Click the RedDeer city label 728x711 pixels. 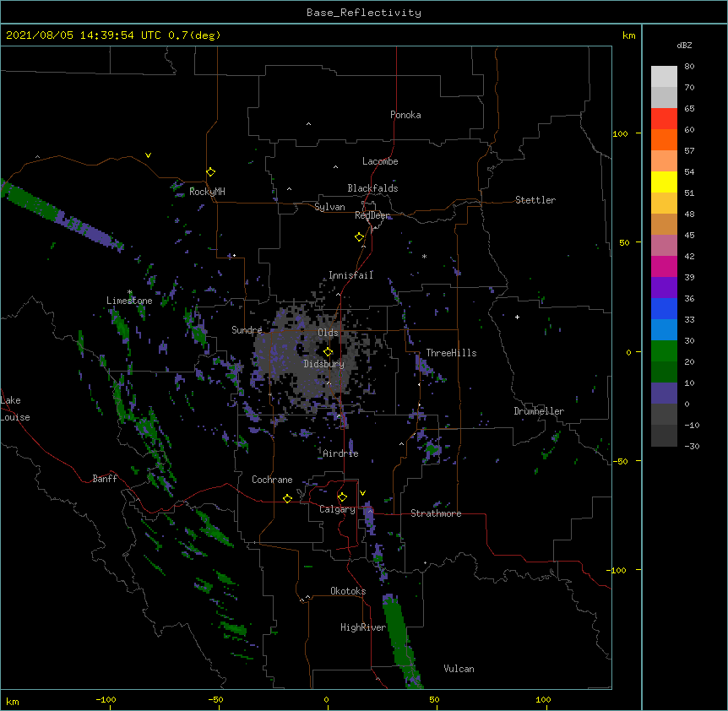(x=372, y=215)
